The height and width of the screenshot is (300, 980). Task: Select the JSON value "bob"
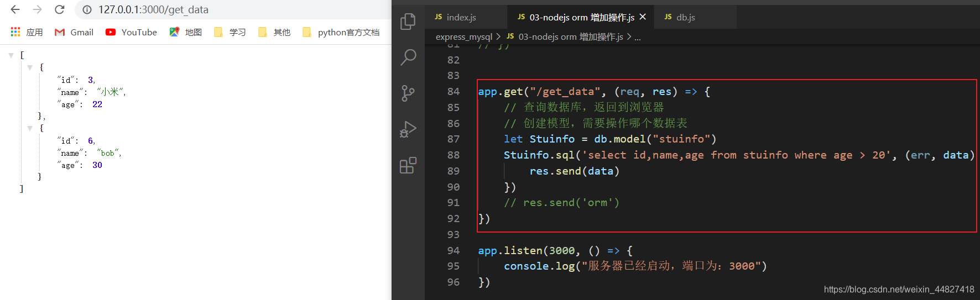click(108, 153)
